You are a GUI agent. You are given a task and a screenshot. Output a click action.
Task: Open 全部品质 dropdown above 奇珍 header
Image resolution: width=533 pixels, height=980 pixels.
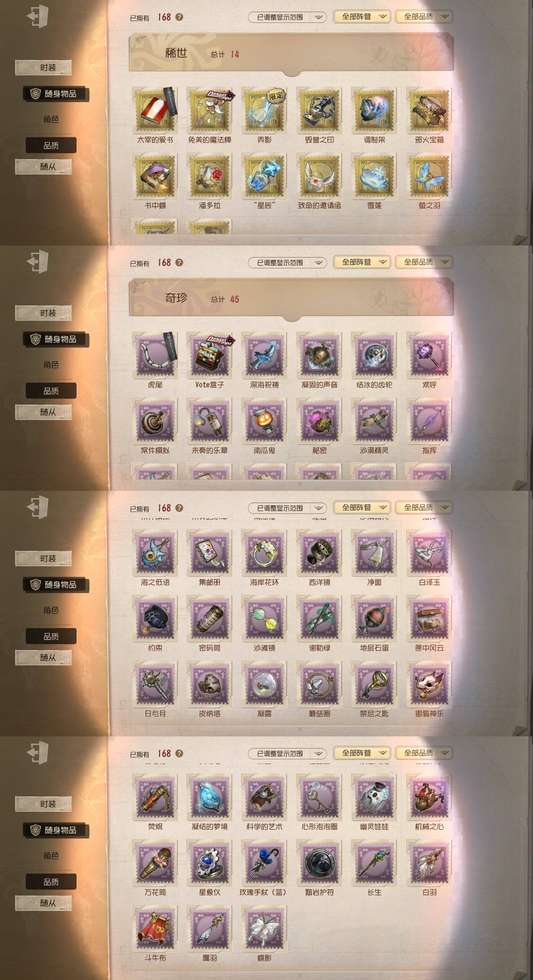(424, 262)
